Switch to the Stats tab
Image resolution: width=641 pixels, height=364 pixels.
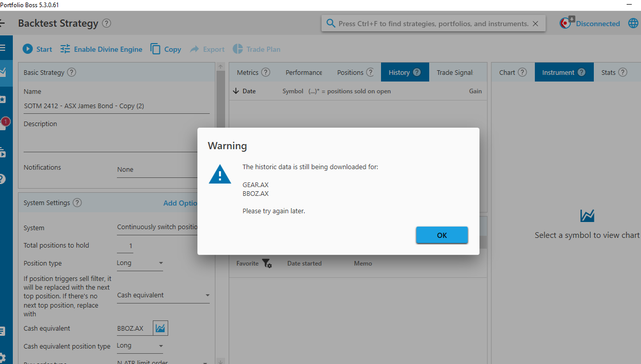614,72
